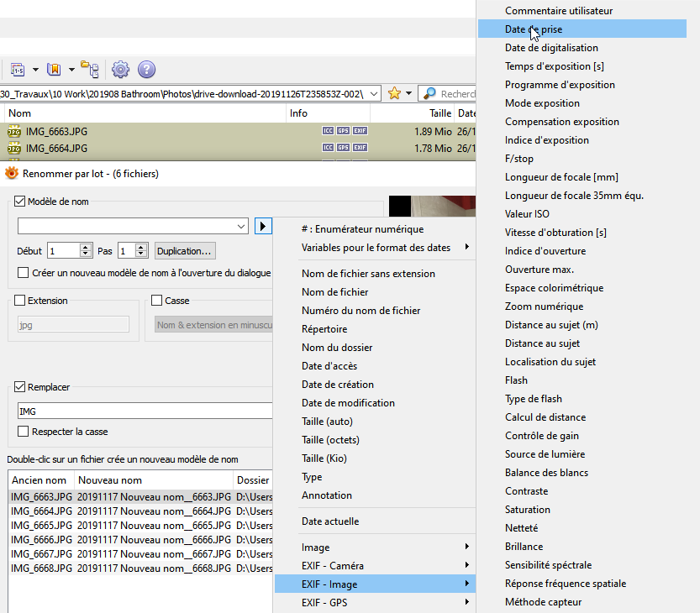Image resolution: width=700 pixels, height=613 pixels.
Task: Click the GPS badge on IMG_6664.JPG
Action: [x=343, y=149]
